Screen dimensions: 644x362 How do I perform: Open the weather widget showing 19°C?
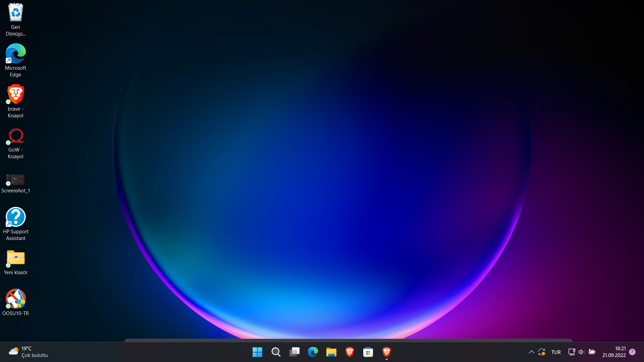click(29, 352)
